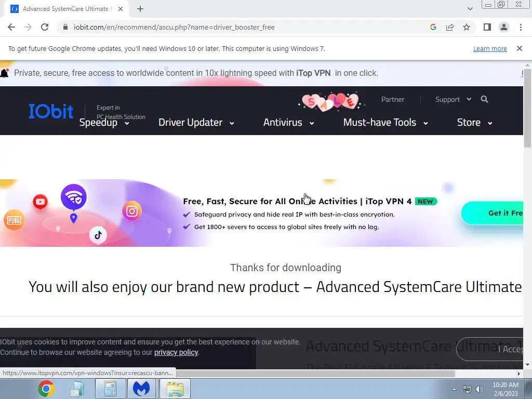The width and height of the screenshot is (532, 399).
Task: Click the notification bell icon
Action: point(4,73)
